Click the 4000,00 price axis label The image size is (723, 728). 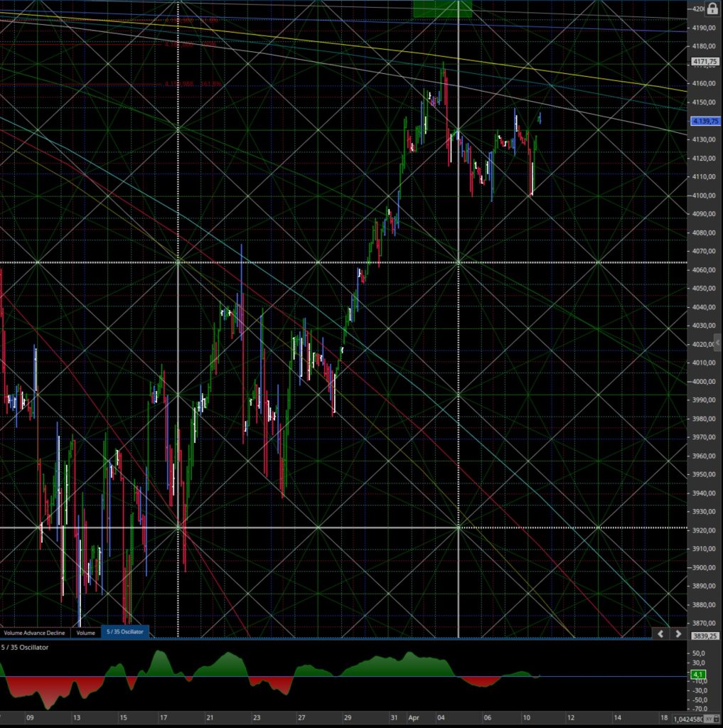tap(704, 382)
